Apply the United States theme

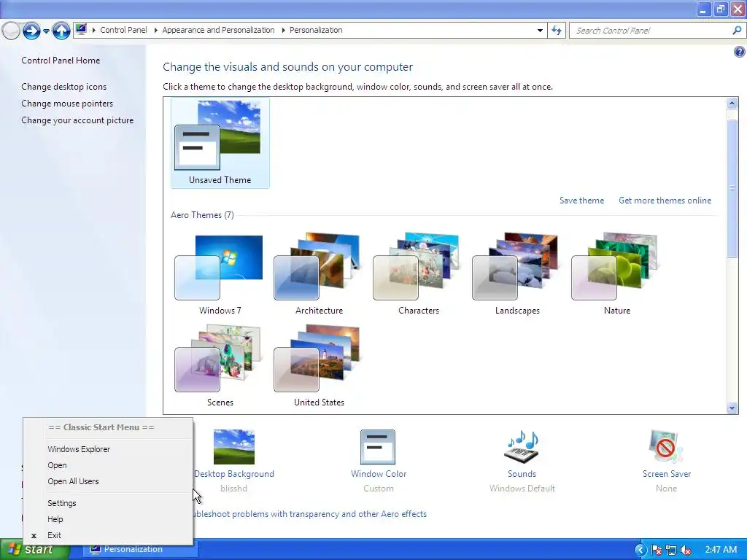click(x=319, y=366)
